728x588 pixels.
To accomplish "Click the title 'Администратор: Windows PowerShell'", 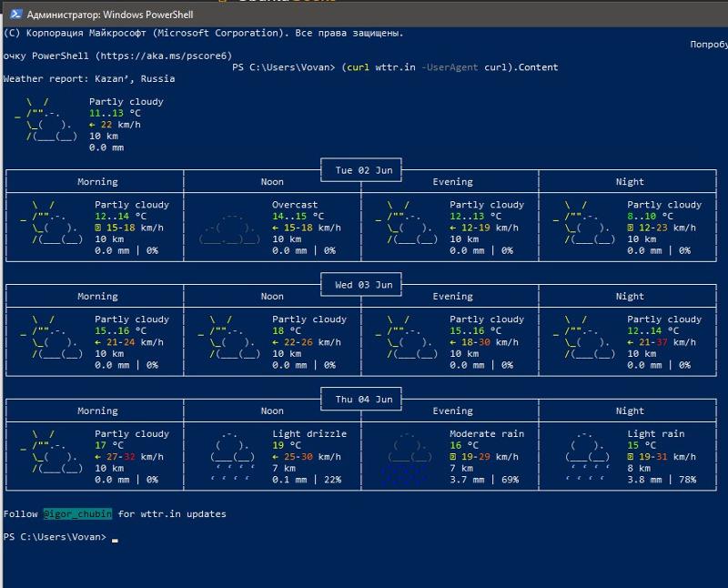I will pos(110,15).
